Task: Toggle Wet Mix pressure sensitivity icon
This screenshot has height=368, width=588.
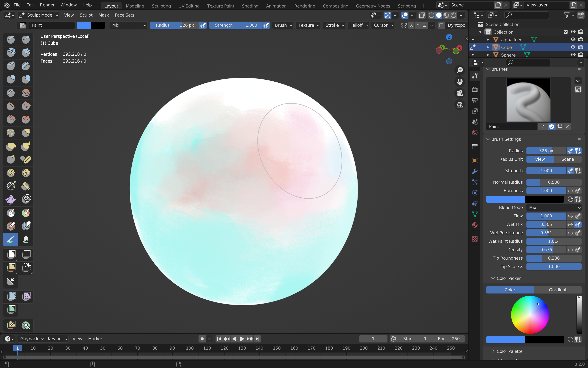Action: (x=578, y=224)
